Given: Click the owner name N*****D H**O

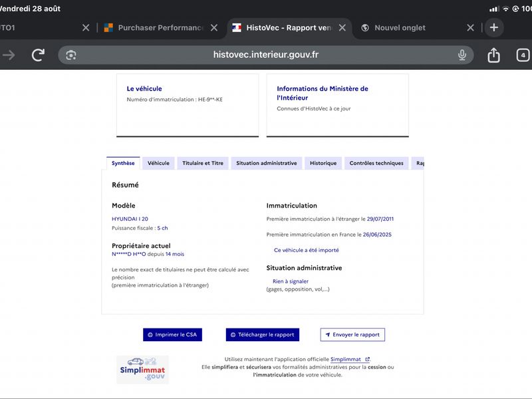Looking at the screenshot, I should coord(128,254).
